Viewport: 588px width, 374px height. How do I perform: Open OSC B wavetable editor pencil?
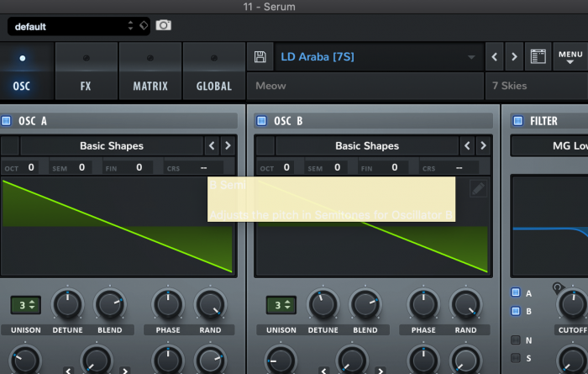click(x=478, y=188)
